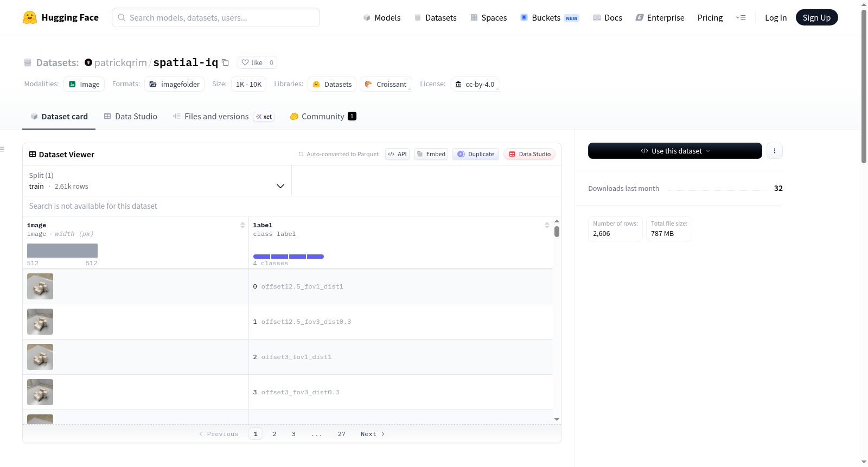Image resolution: width=868 pixels, height=467 pixels.
Task: Click the 1K - 10K size tag
Action: [249, 84]
